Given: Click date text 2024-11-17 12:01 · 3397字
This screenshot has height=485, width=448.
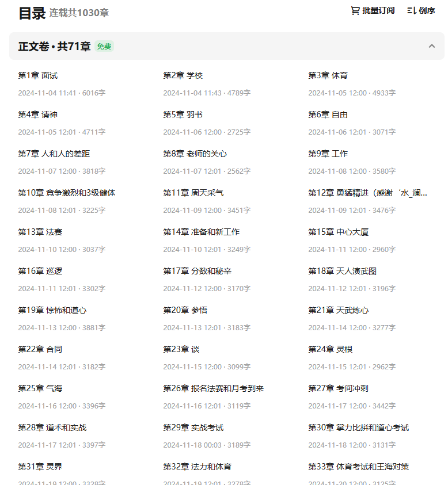Looking at the screenshot, I should coord(62,445).
